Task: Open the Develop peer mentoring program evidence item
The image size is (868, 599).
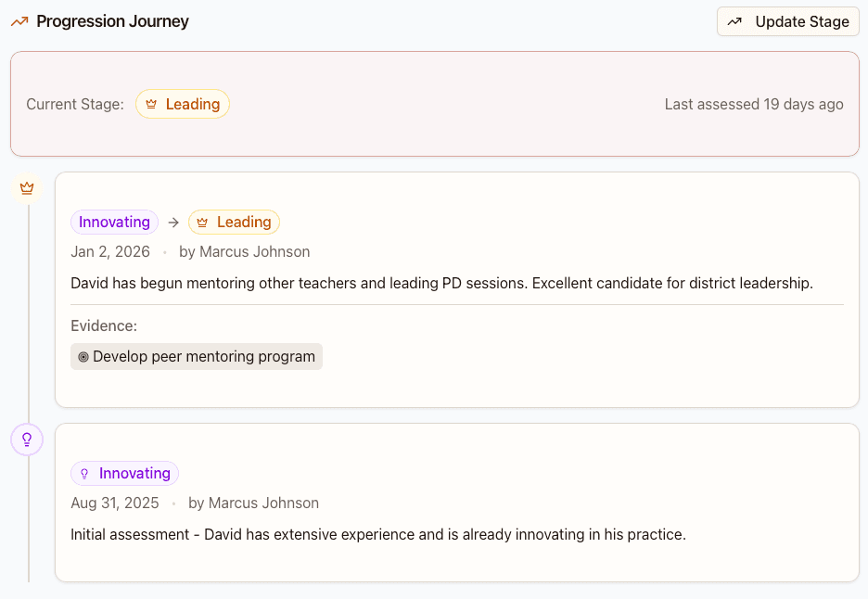Action: (196, 356)
